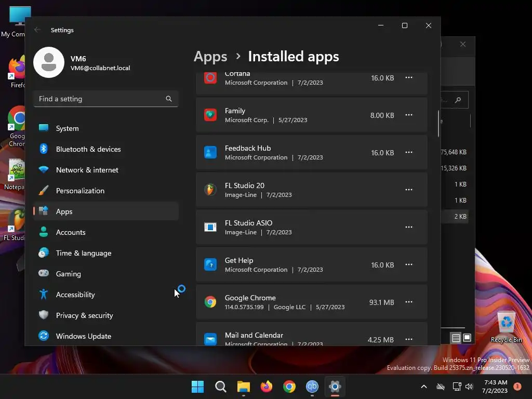
Task: Open more options for Feedback Hub
Action: [x=409, y=152]
